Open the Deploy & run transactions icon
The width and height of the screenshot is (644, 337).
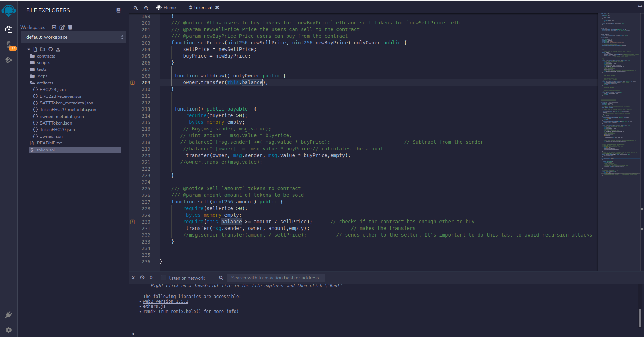(x=9, y=60)
